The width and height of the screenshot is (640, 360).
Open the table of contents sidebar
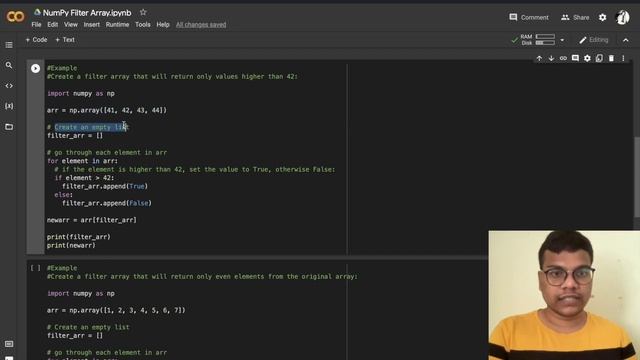click(9, 45)
